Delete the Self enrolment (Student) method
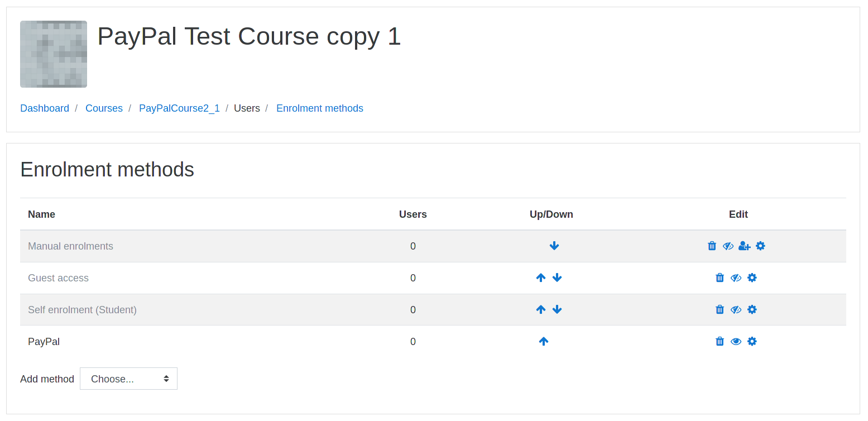The image size is (868, 421). coord(720,309)
